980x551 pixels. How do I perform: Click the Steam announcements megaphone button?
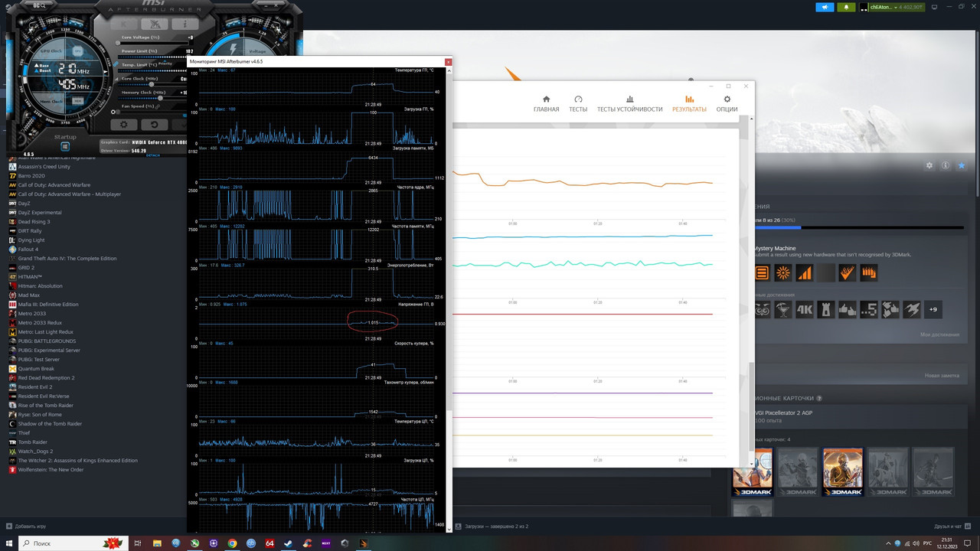(x=825, y=7)
